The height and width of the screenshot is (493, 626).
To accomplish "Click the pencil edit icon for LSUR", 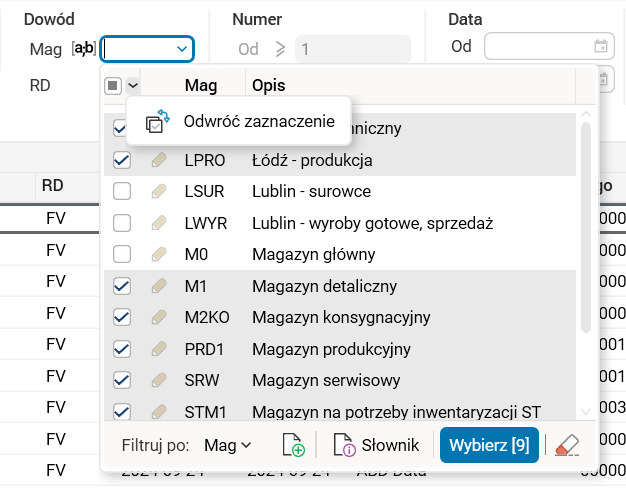I will click(159, 191).
